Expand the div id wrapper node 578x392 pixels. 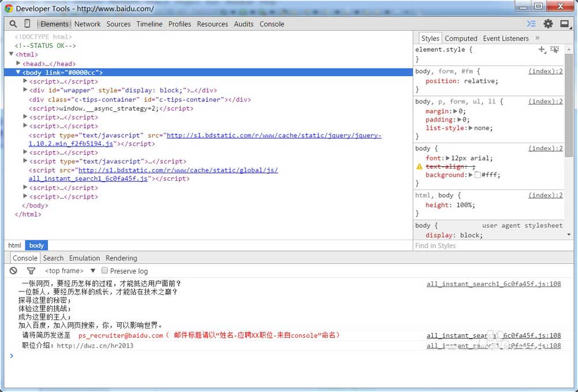(25, 90)
